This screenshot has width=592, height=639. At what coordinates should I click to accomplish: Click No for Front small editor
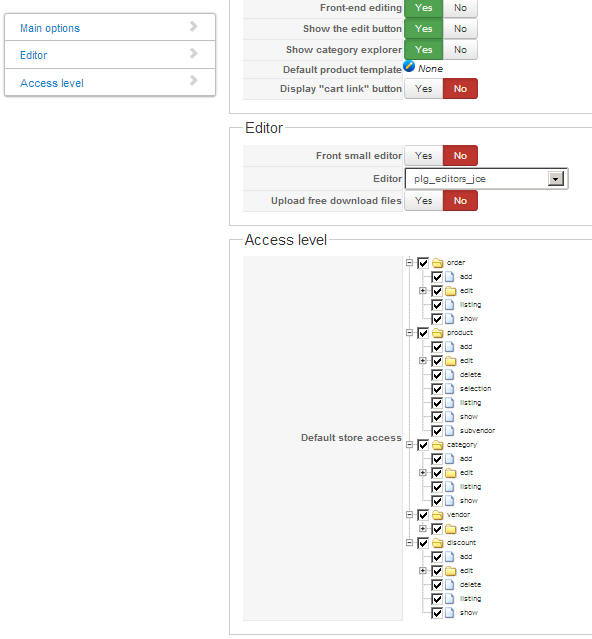(460, 156)
